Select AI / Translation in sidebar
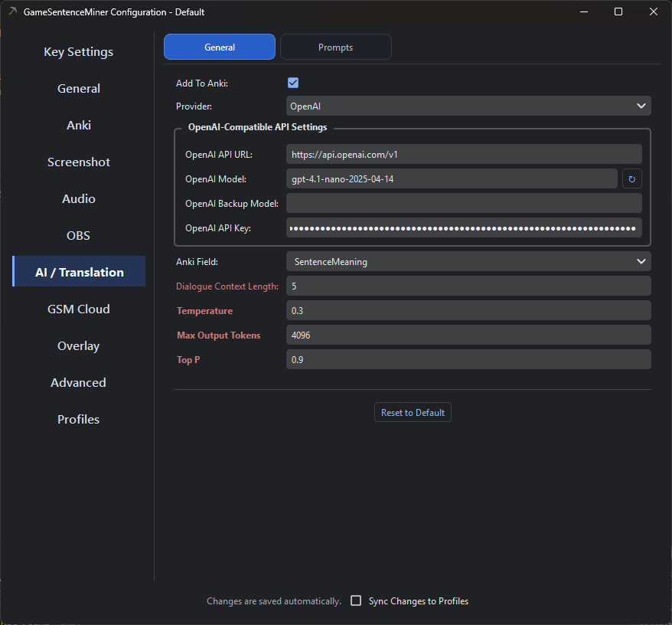The height and width of the screenshot is (625, 672). pyautogui.click(x=79, y=272)
